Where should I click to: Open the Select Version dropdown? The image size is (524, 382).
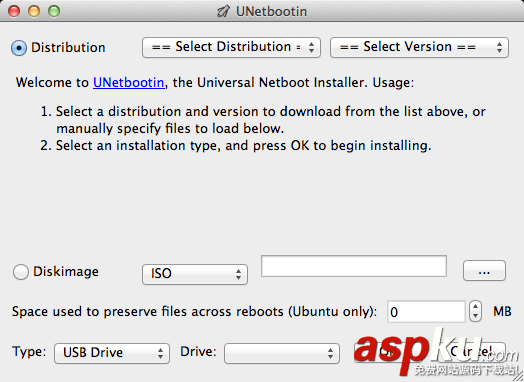[x=419, y=47]
